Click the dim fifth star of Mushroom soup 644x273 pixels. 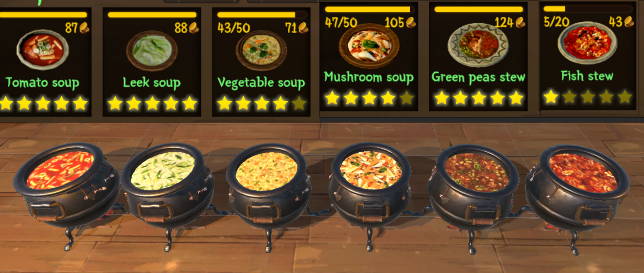point(407,98)
